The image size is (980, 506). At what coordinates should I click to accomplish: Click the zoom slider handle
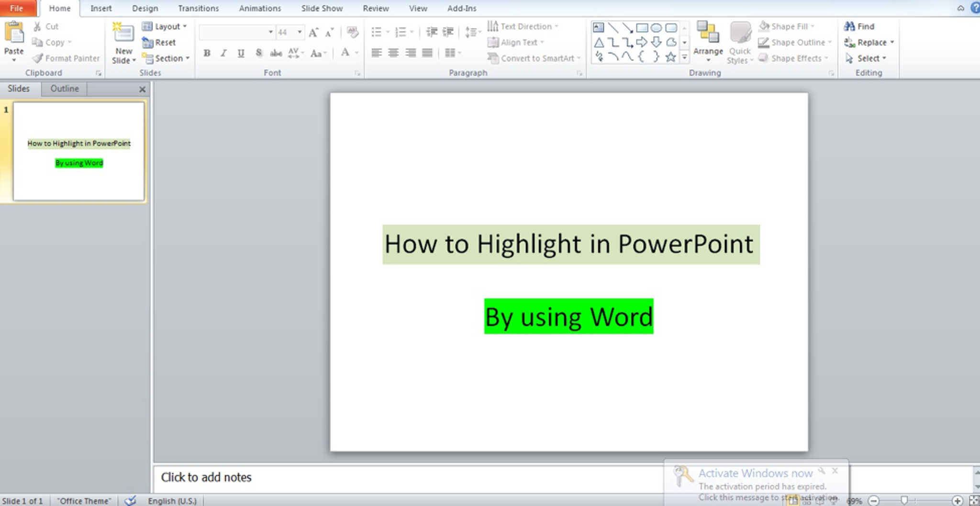904,500
